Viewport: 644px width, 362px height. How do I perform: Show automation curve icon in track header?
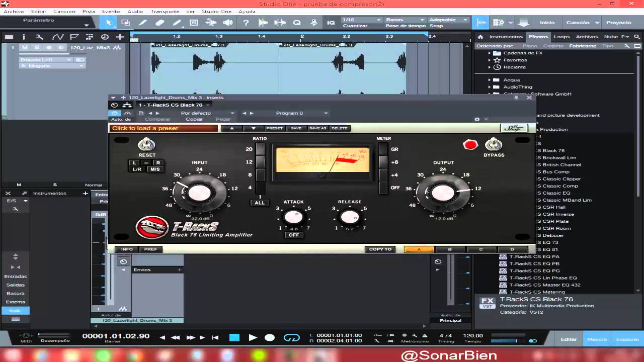[x=58, y=37]
